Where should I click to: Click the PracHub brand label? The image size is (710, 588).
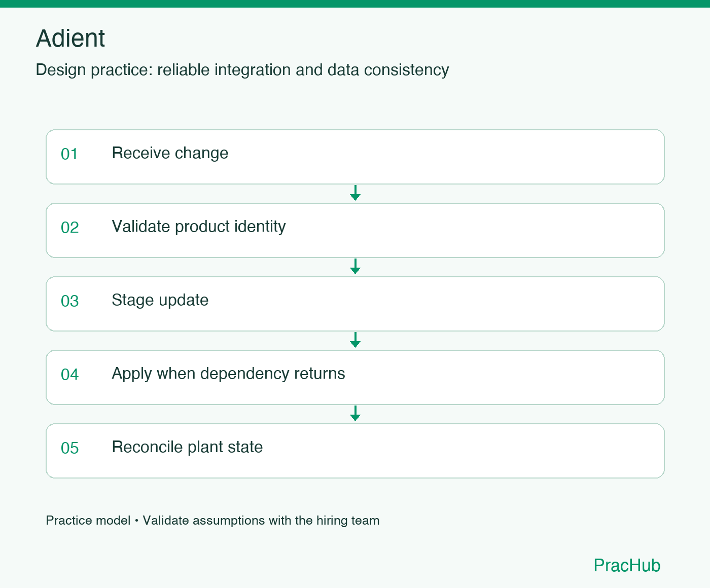tap(627, 565)
